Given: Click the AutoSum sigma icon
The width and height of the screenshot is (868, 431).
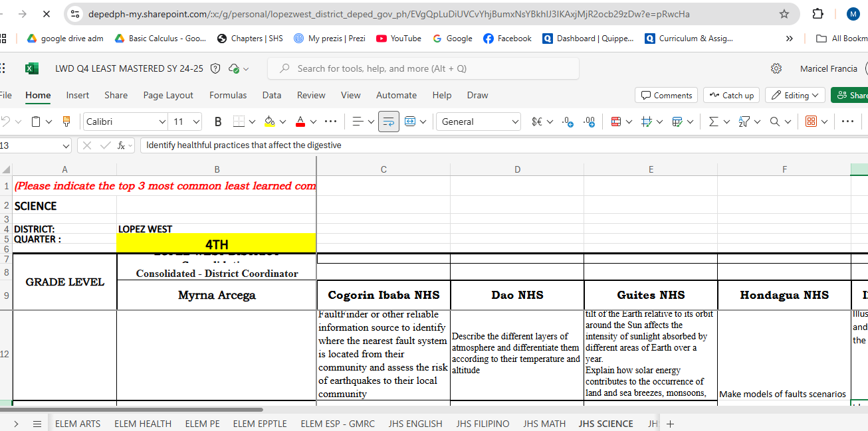Looking at the screenshot, I should 713,122.
